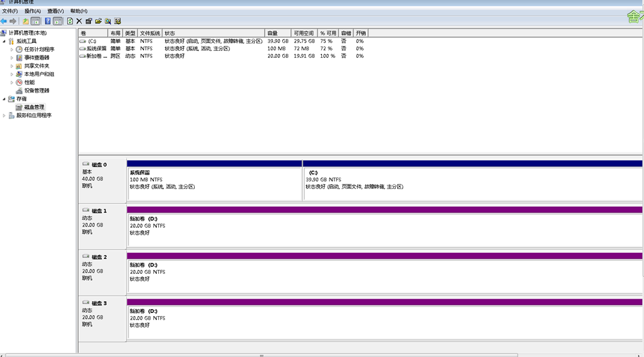Image resolution: width=644 pixels, height=357 pixels.
Task: Select 设备管理器 in the tree
Action: tap(37, 91)
